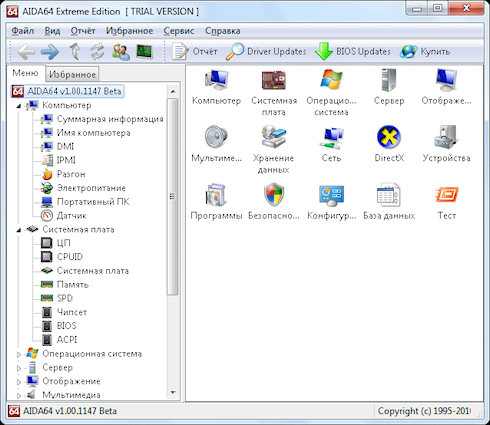Viewport: 490px width, 425px height.
Task: Select Чипсет tree item
Action: coord(64,312)
